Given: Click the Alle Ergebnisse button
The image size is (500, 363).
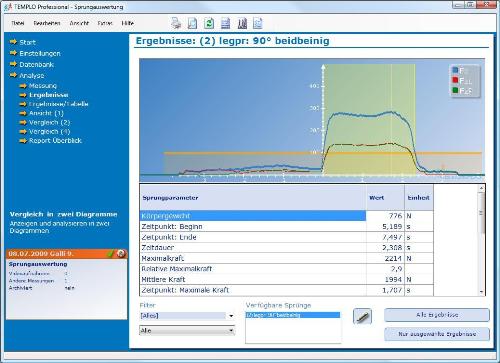Looking at the screenshot, I should pos(437,315).
